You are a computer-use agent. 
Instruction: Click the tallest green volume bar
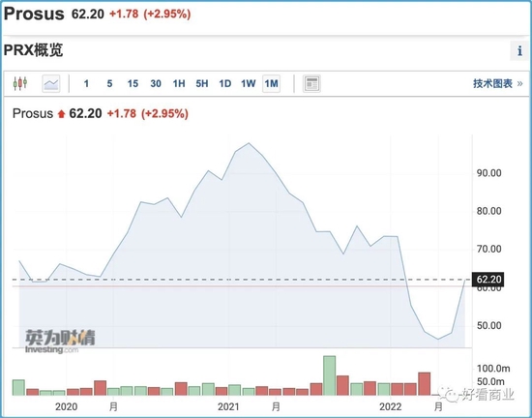(330, 375)
